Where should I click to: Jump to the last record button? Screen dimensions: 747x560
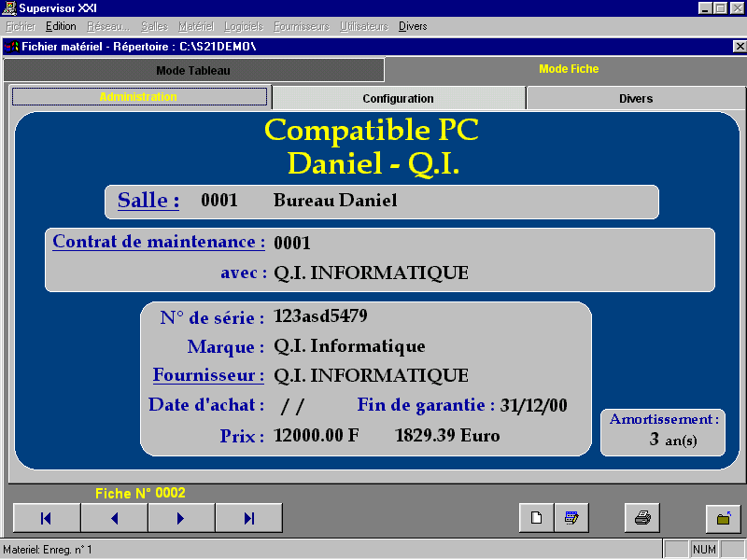tap(249, 518)
